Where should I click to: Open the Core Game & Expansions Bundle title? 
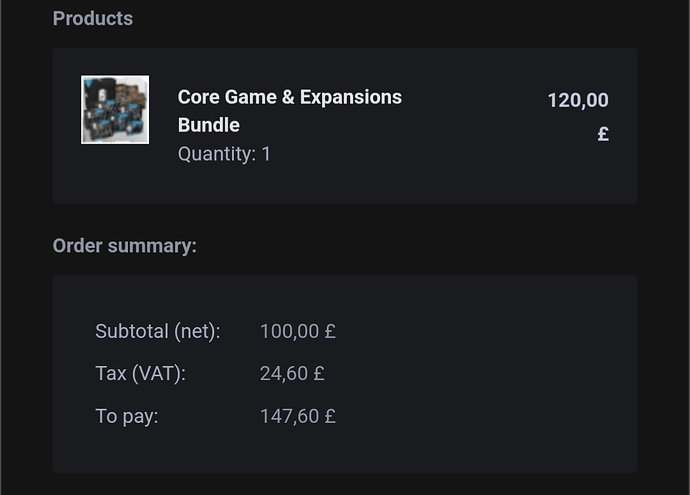289,98
